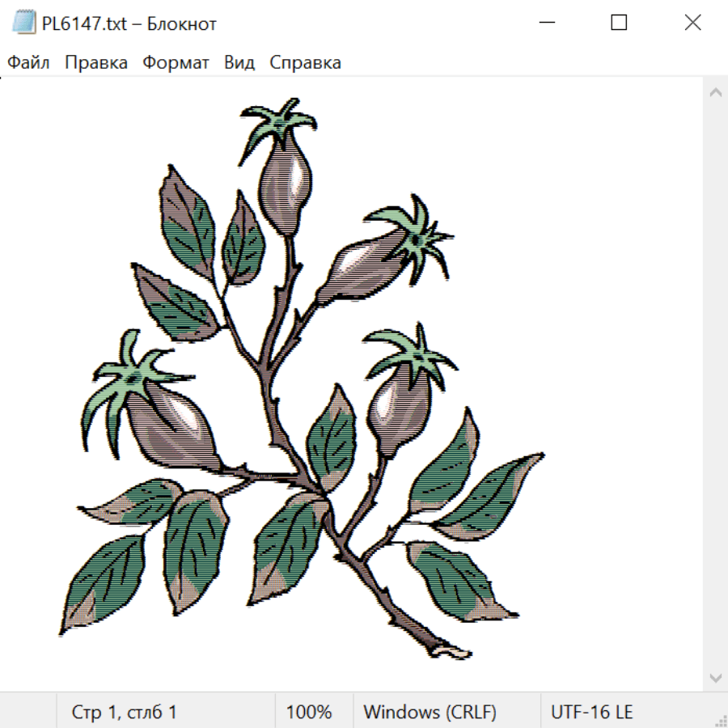
Task: Click the 100% zoom indicator
Action: tap(309, 712)
